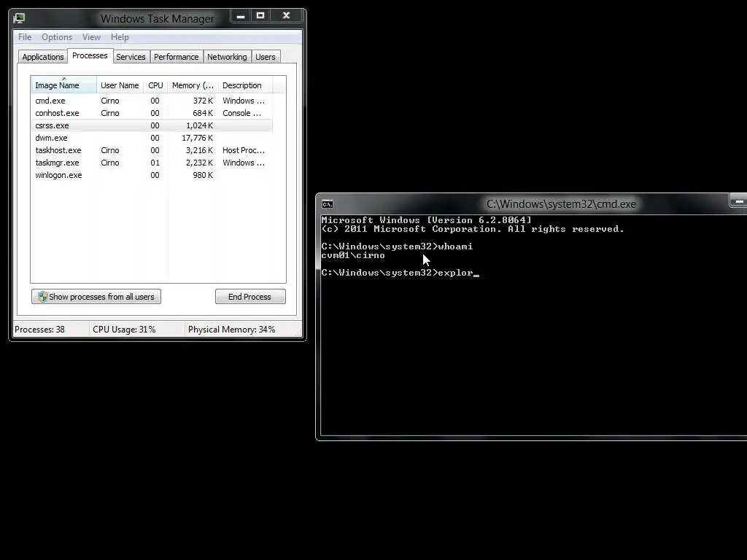The image size is (747, 560).
Task: Click the Console ... description cell
Action: (241, 113)
